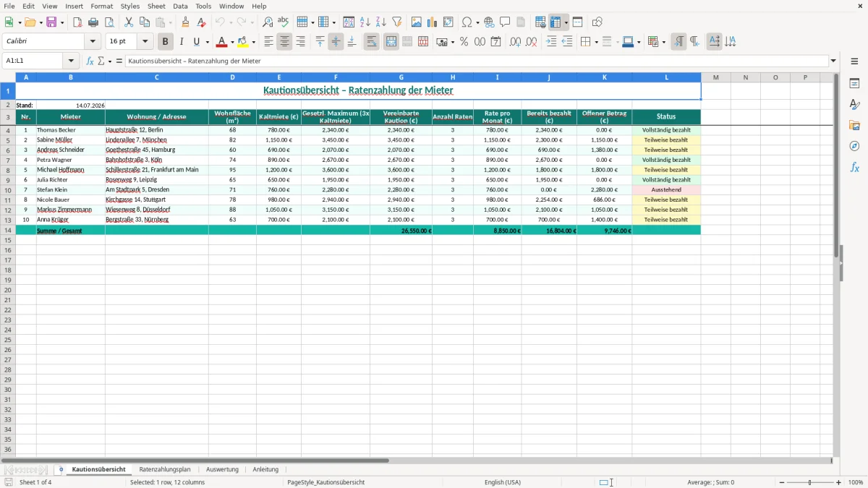
Task: Apply yellow Background Color swatch
Action: [243, 42]
